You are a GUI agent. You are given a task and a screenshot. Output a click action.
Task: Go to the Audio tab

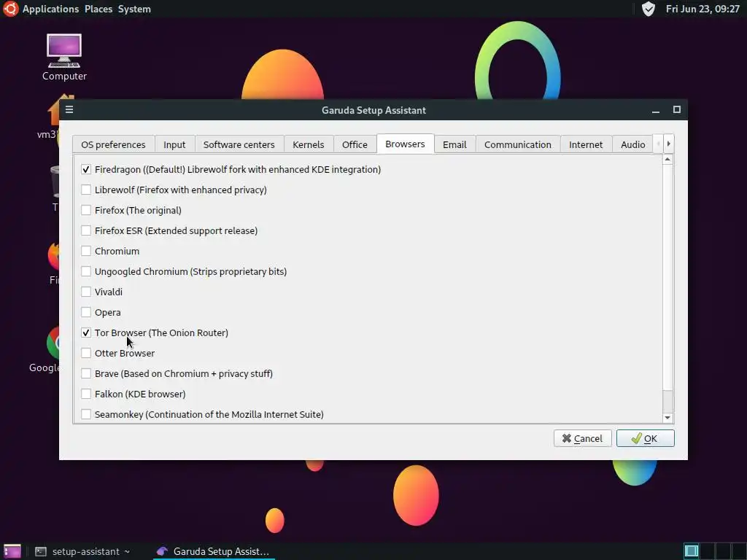(632, 144)
